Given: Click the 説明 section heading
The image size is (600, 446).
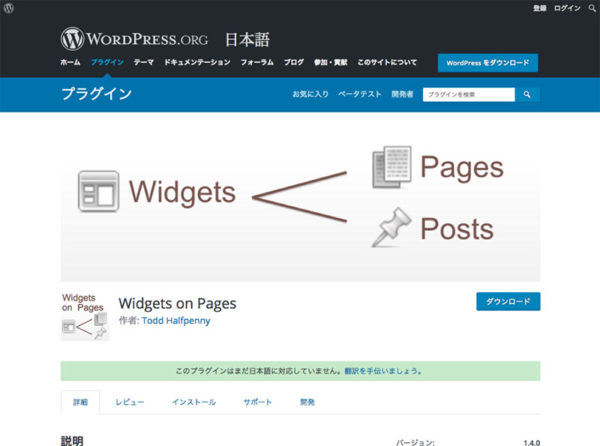Looking at the screenshot, I should coord(72,441).
